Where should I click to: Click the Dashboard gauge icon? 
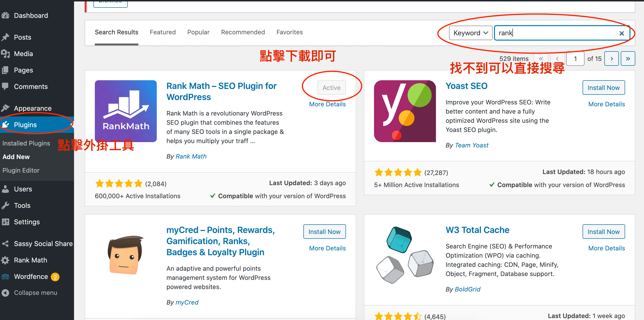point(5,15)
